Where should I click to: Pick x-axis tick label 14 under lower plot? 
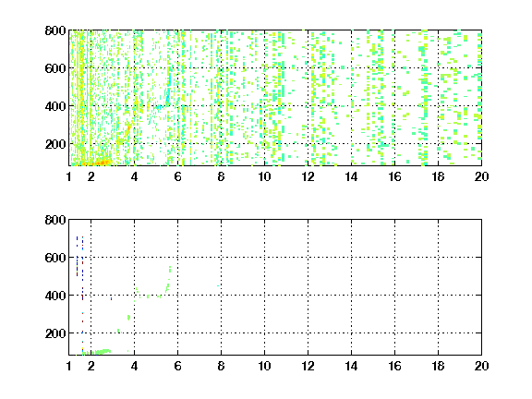[x=351, y=366]
